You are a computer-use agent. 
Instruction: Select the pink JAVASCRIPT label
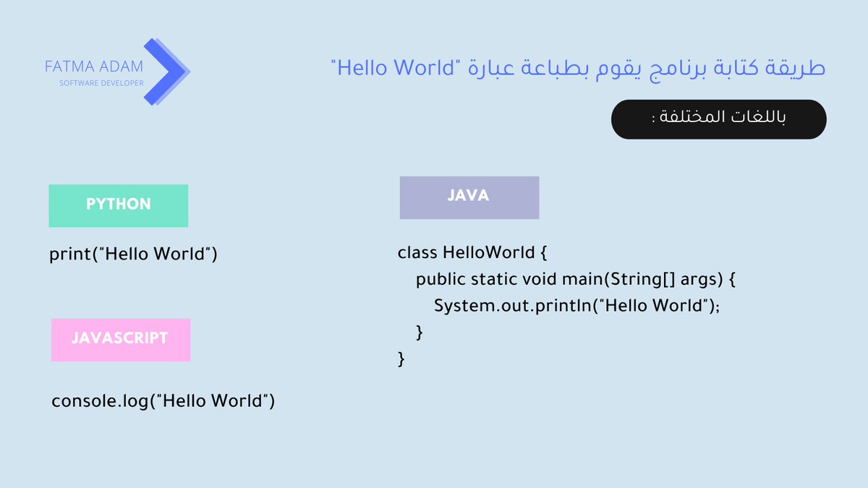coord(121,340)
